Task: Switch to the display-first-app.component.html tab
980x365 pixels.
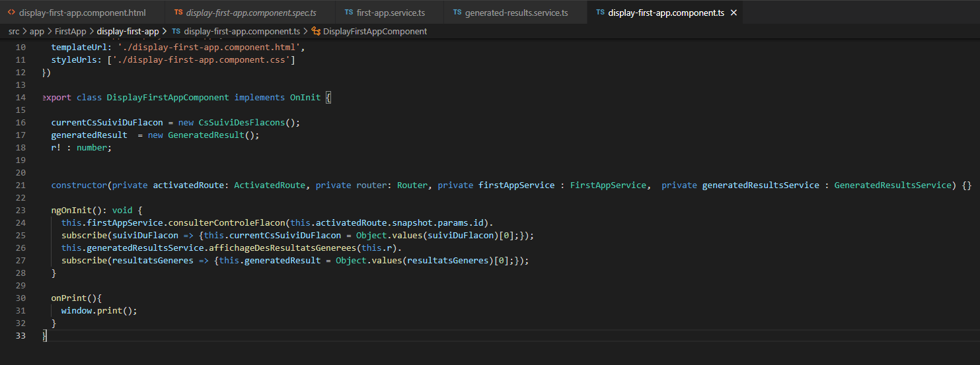Action: [82, 13]
